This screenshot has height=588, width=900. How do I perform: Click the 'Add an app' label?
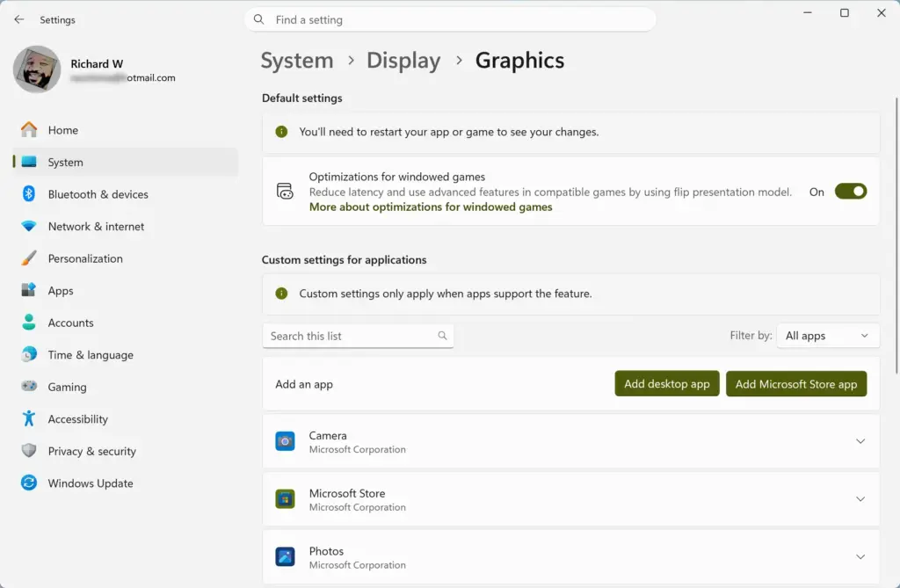303,383
